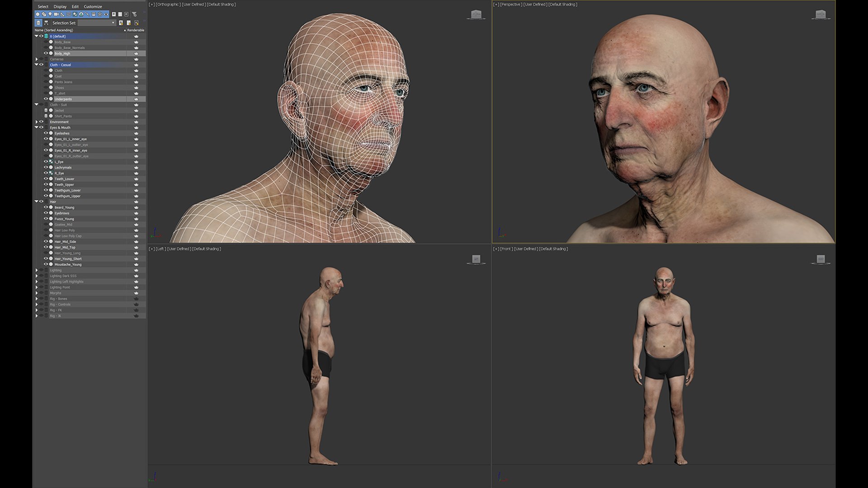Show the Body_Base object via eye icon
This screenshot has width=868, height=488.
(x=46, y=42)
